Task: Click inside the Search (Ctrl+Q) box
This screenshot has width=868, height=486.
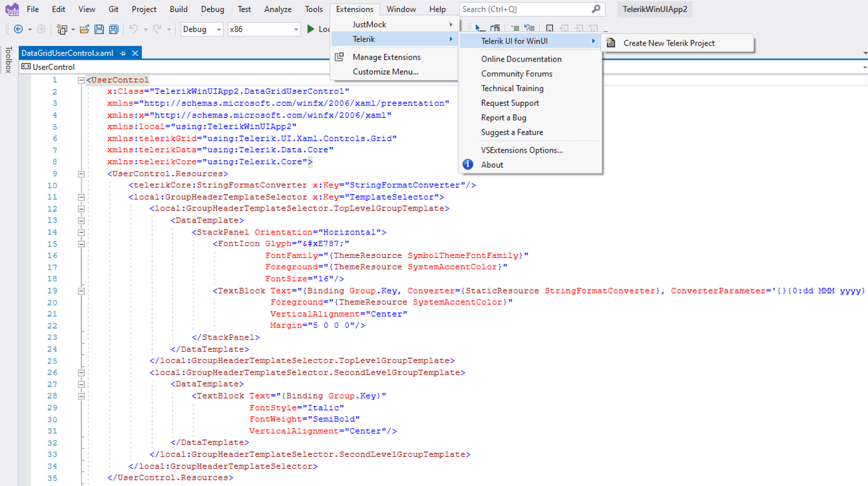Action: [525, 9]
